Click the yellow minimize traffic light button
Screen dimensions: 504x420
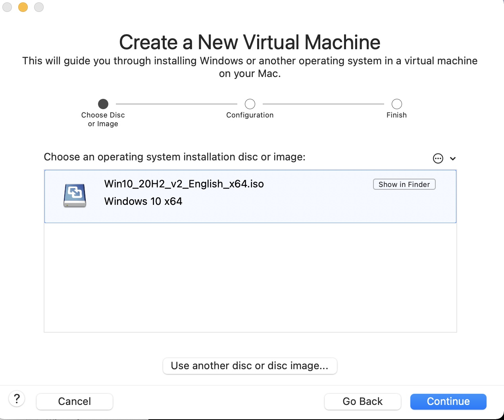point(23,7)
